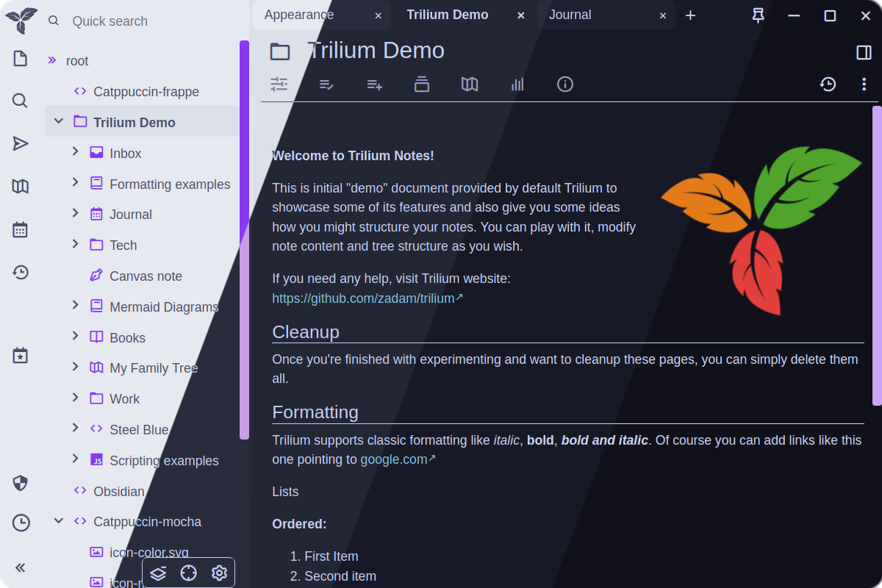Open today's journal note with the star calendar icon
The image size is (882, 588).
tap(21, 356)
